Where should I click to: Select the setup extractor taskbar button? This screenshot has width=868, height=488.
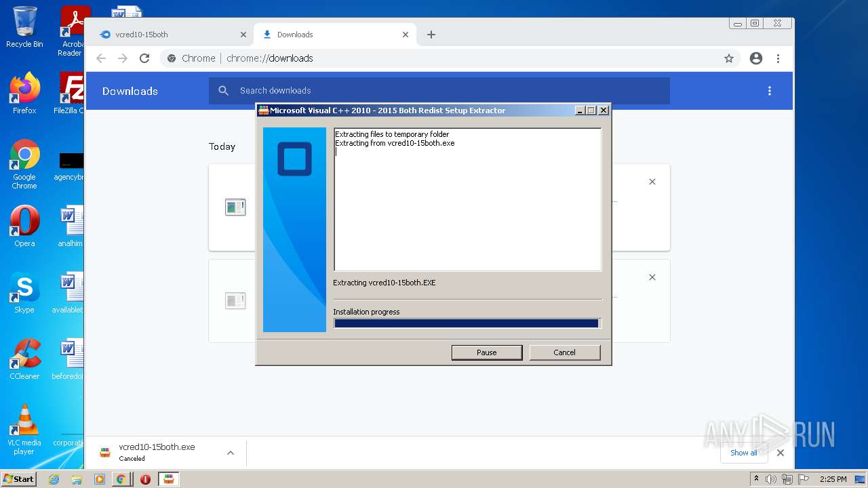point(169,479)
